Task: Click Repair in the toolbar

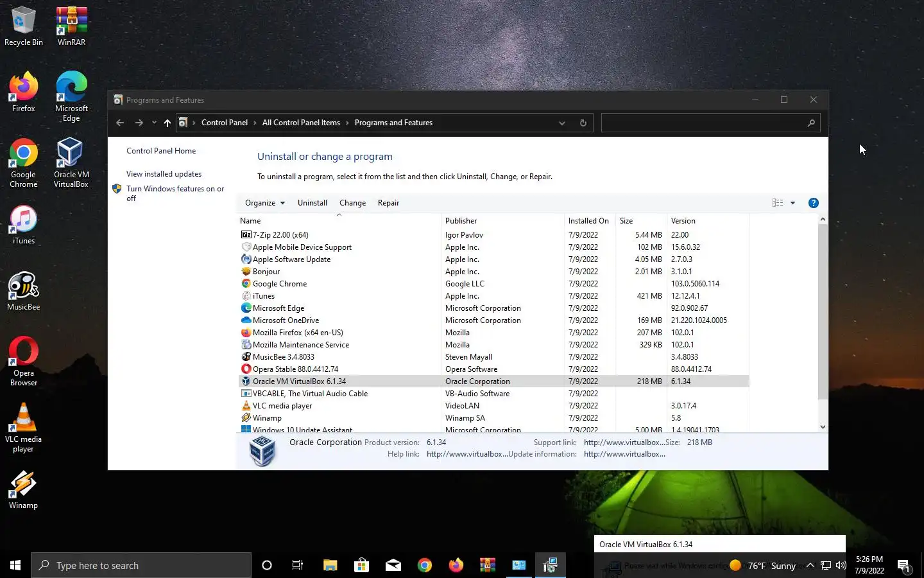Action: point(388,203)
